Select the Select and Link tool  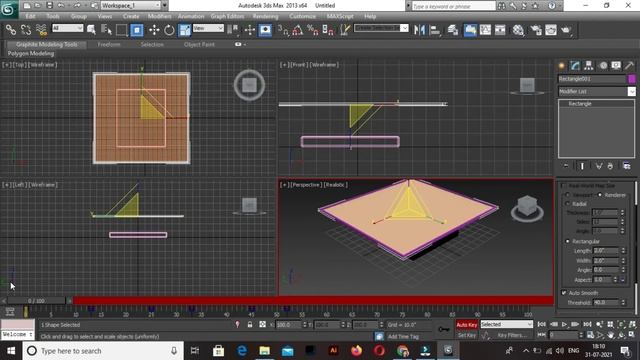11,30
